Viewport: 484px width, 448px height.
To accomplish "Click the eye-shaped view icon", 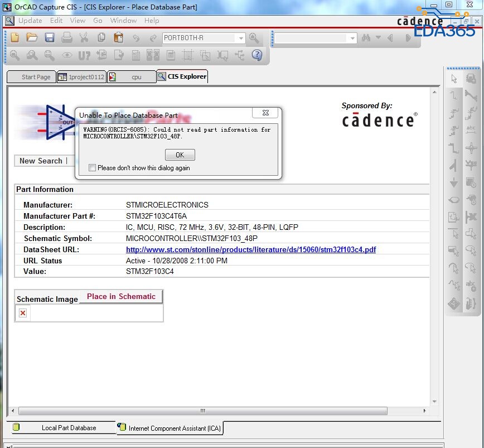I will coord(67,55).
